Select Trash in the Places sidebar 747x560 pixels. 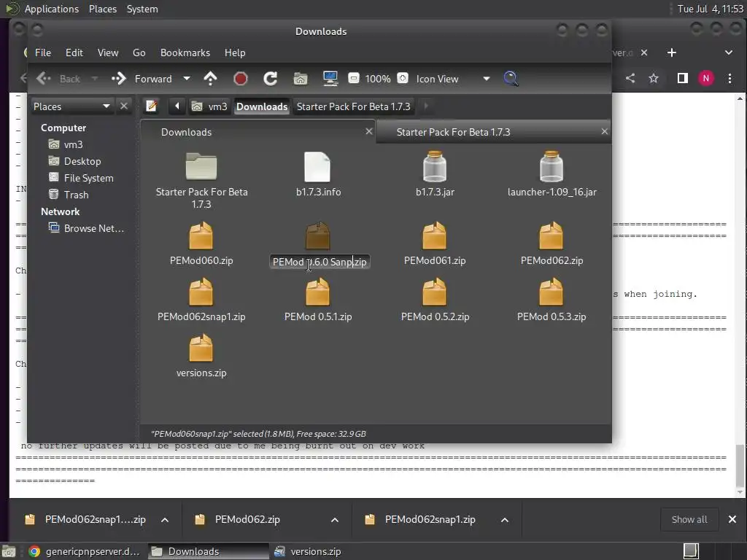tap(76, 195)
